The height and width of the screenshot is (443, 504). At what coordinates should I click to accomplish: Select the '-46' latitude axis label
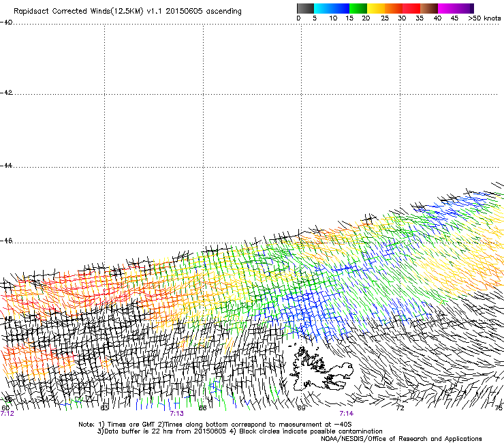(x=6, y=241)
